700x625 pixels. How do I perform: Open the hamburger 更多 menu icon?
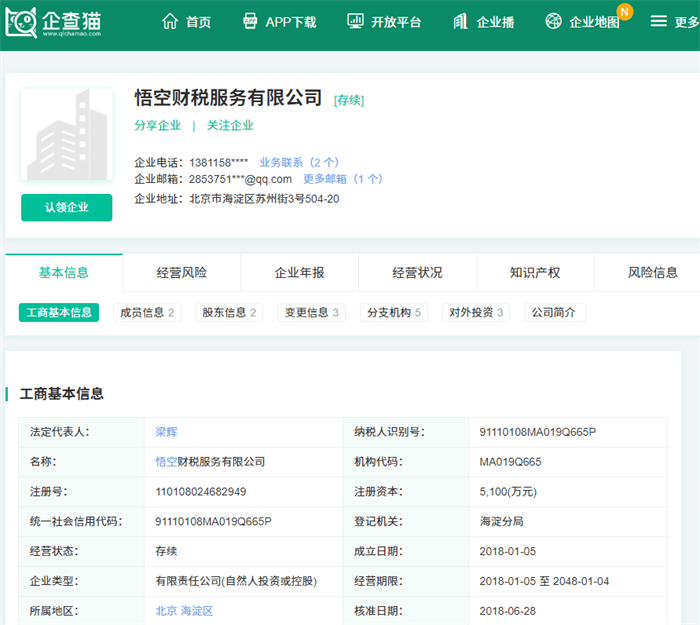click(658, 21)
